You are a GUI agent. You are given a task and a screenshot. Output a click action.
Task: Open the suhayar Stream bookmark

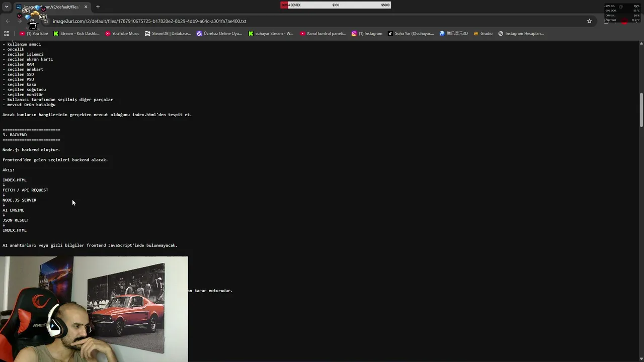click(271, 34)
